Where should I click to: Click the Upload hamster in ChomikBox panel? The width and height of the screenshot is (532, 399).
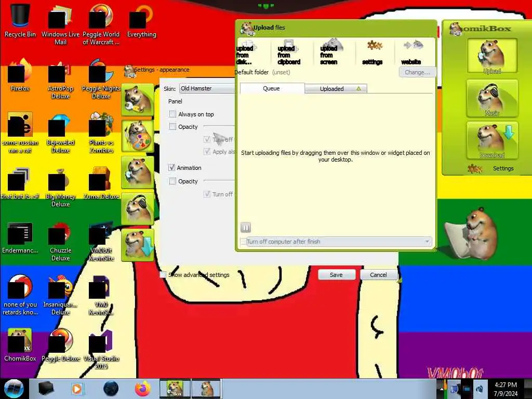point(493,56)
